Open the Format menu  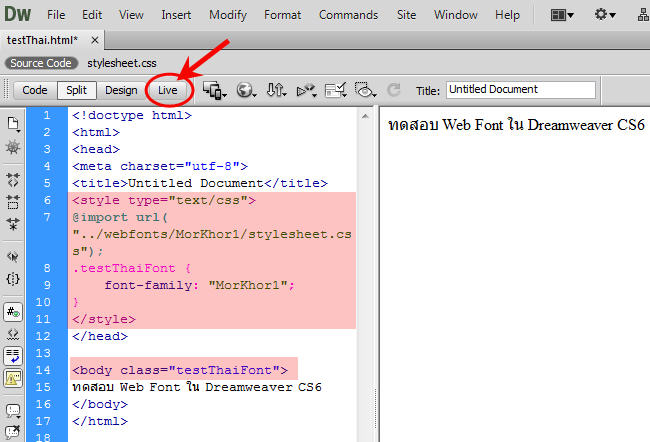[282, 15]
